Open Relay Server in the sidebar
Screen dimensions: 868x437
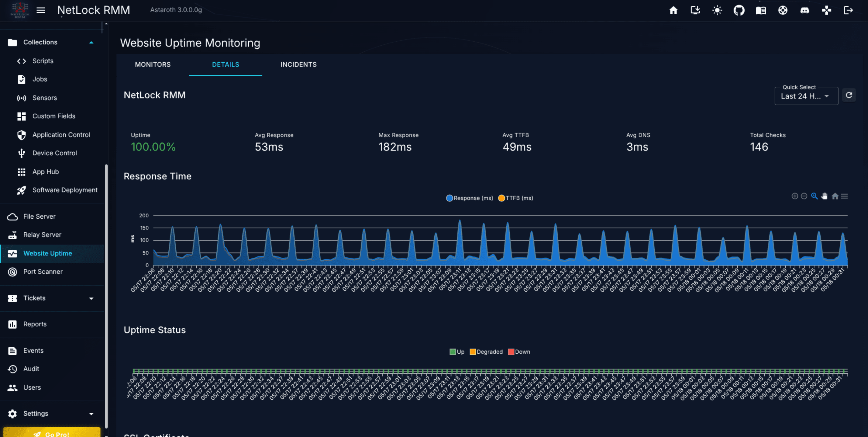point(52,235)
